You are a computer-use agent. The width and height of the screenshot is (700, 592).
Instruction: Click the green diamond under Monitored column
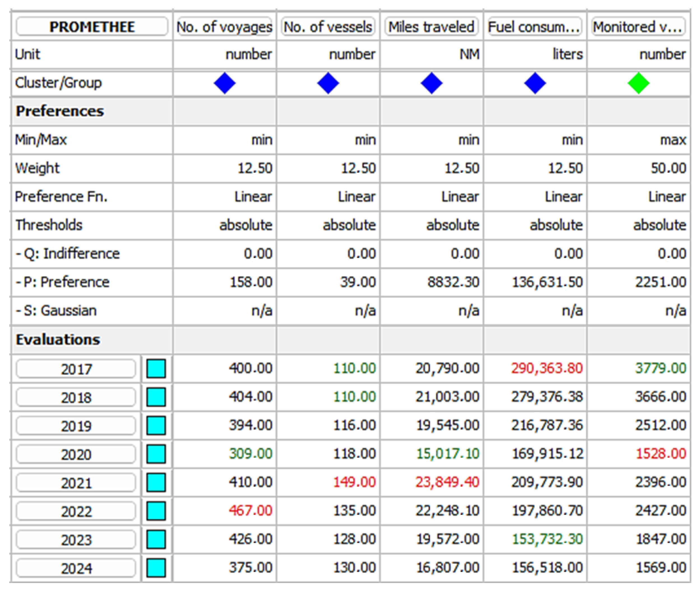pyautogui.click(x=638, y=83)
